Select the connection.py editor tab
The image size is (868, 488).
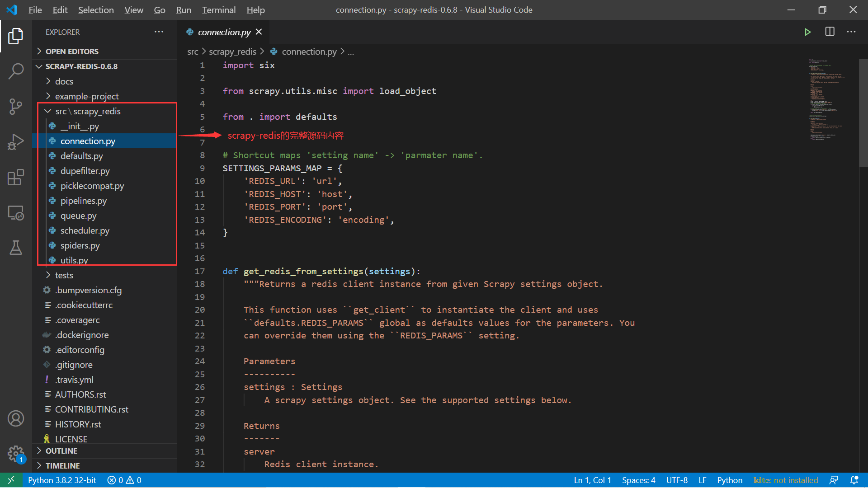[x=224, y=32]
